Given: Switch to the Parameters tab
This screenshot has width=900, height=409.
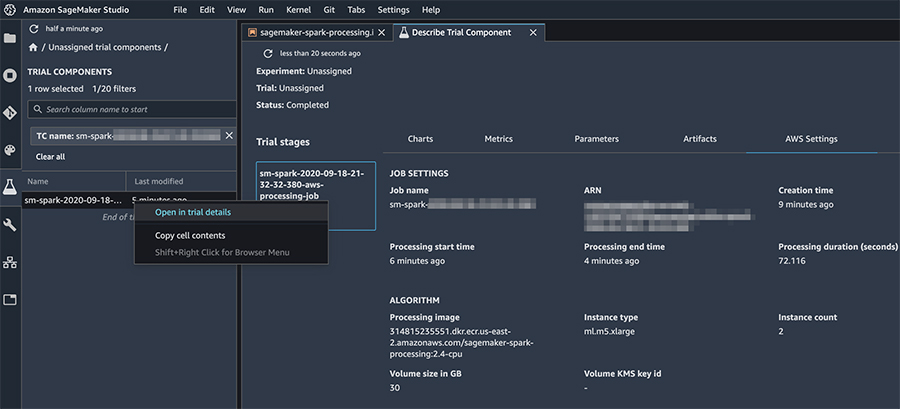Looking at the screenshot, I should [596, 139].
